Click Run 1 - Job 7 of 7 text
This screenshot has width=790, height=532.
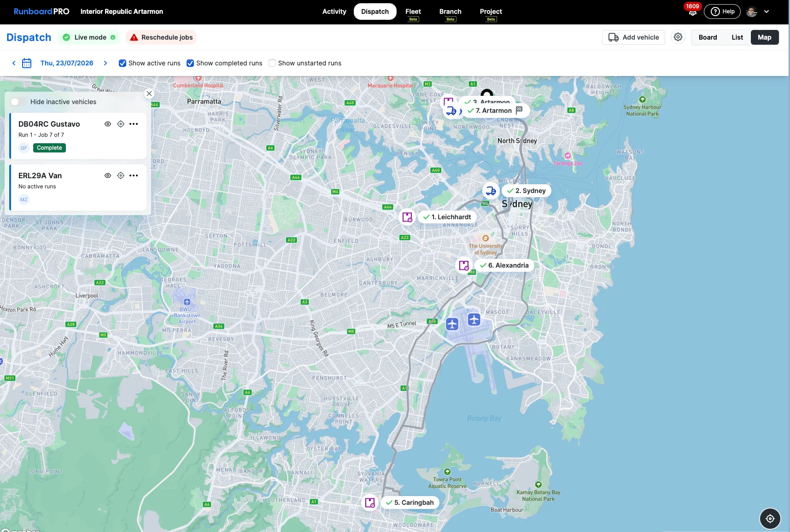(41, 135)
